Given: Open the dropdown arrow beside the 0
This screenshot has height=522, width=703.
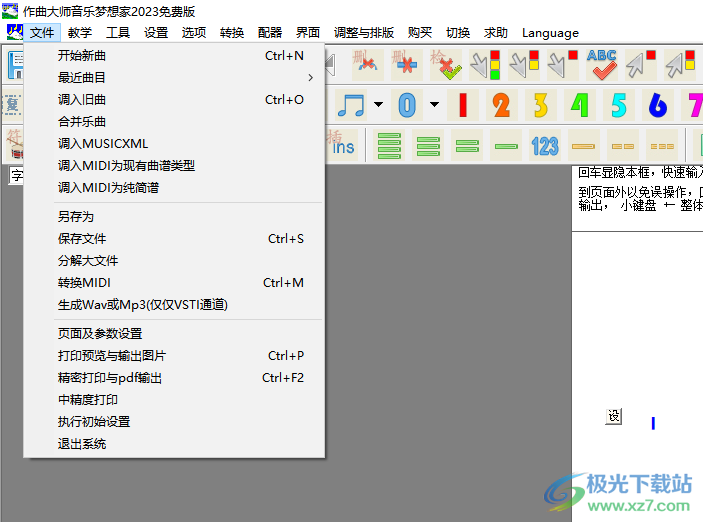Looking at the screenshot, I should pos(434,104).
